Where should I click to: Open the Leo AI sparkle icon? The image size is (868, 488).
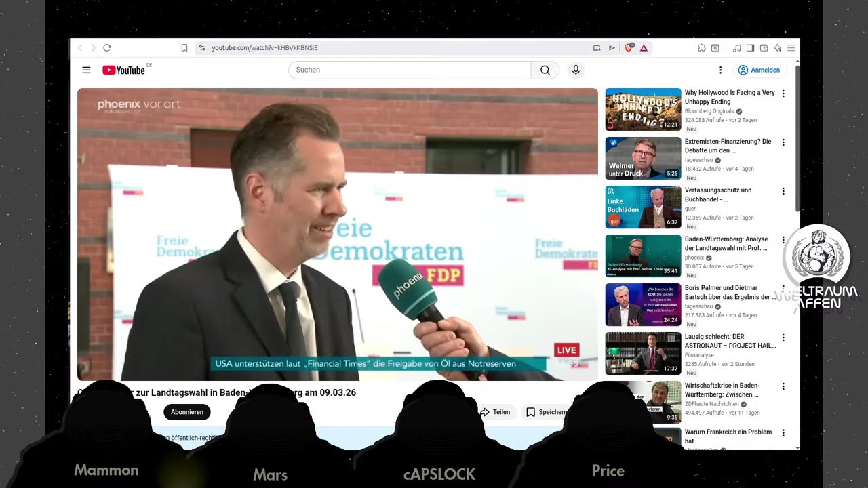click(778, 48)
